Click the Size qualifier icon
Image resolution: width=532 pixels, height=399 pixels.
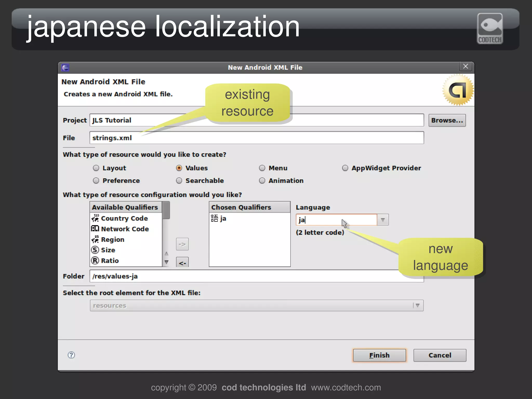coord(95,250)
